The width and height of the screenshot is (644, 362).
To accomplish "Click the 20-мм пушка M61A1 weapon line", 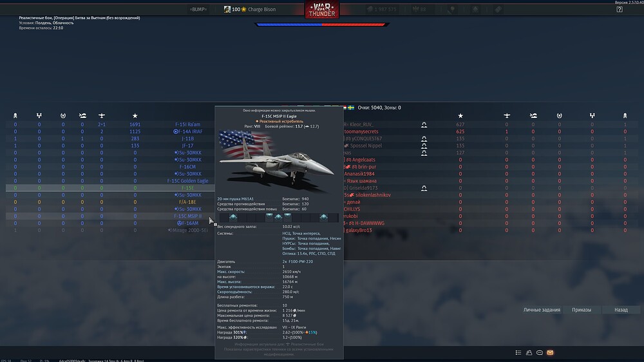I will click(x=235, y=199).
